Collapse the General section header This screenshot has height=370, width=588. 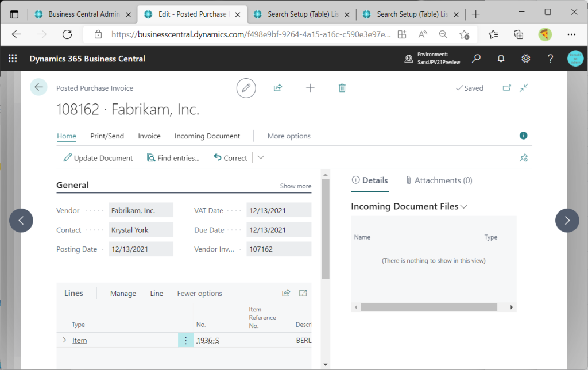click(x=72, y=185)
